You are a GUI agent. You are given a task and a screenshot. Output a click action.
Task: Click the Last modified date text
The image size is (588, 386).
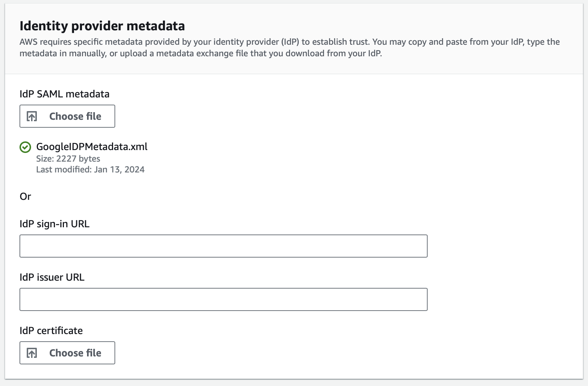click(x=90, y=169)
